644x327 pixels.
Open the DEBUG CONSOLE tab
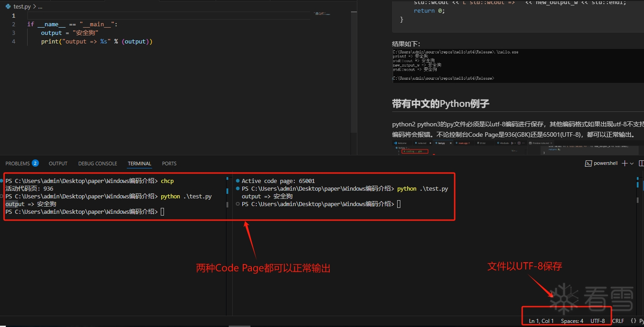[97, 163]
